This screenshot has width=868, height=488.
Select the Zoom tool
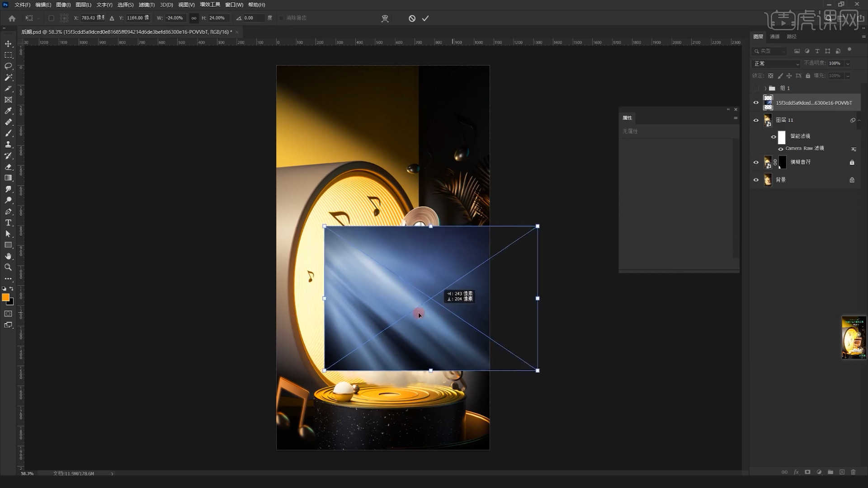tap(8, 267)
